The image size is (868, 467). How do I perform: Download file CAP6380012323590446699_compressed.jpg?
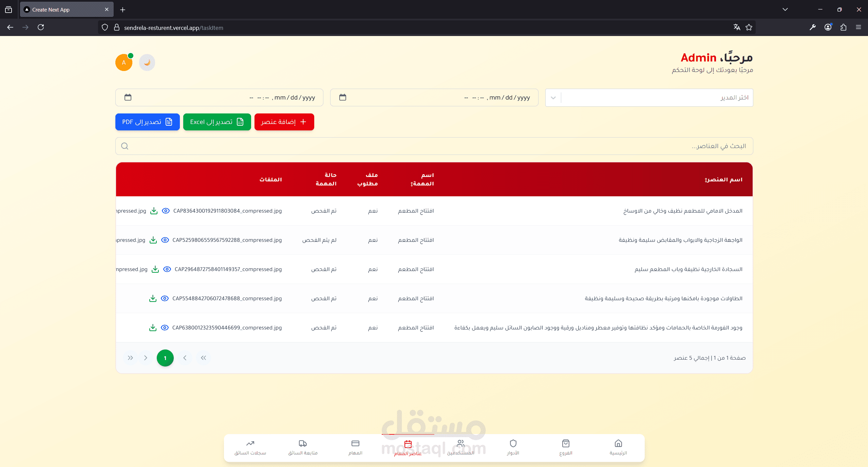[153, 328]
